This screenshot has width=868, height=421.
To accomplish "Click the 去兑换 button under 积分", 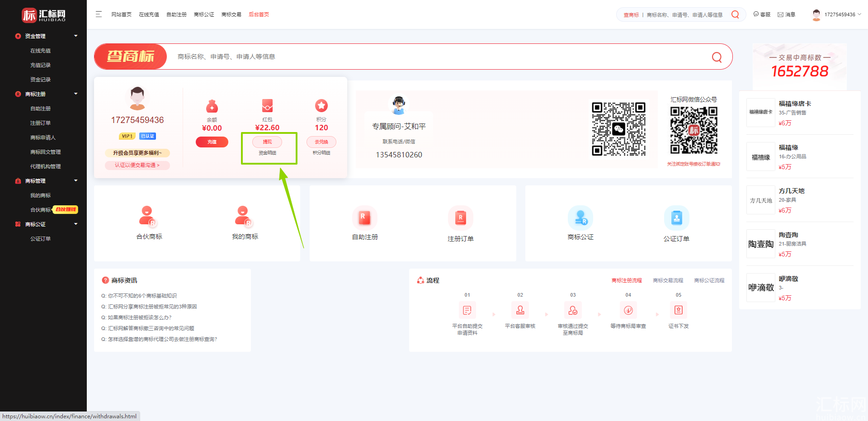I will coord(321,142).
